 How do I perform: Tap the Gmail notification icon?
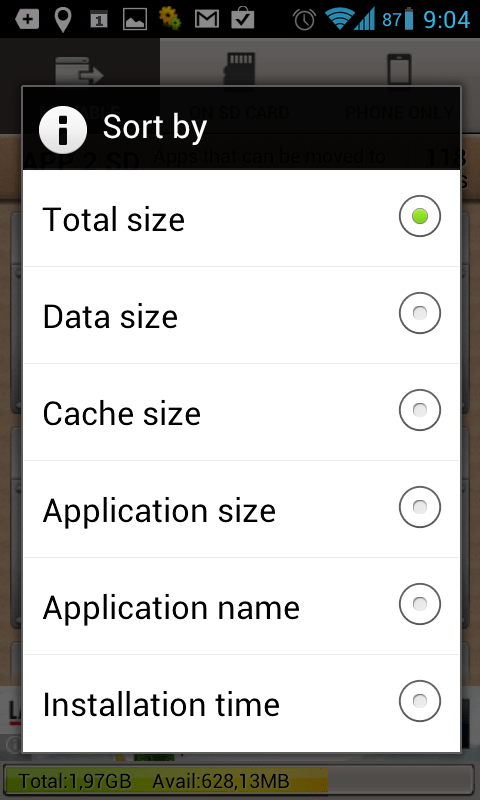[207, 20]
